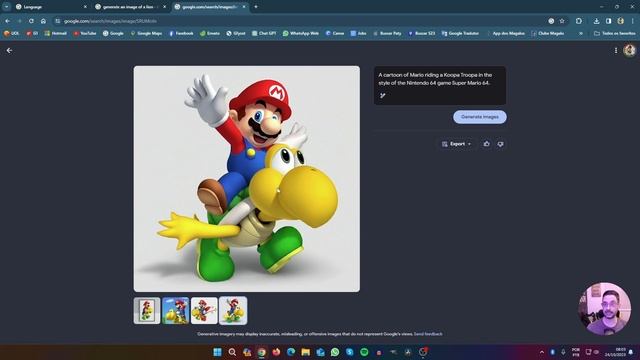640x360 pixels.
Task: Open Firefox from the taskbar
Action: tap(276, 352)
